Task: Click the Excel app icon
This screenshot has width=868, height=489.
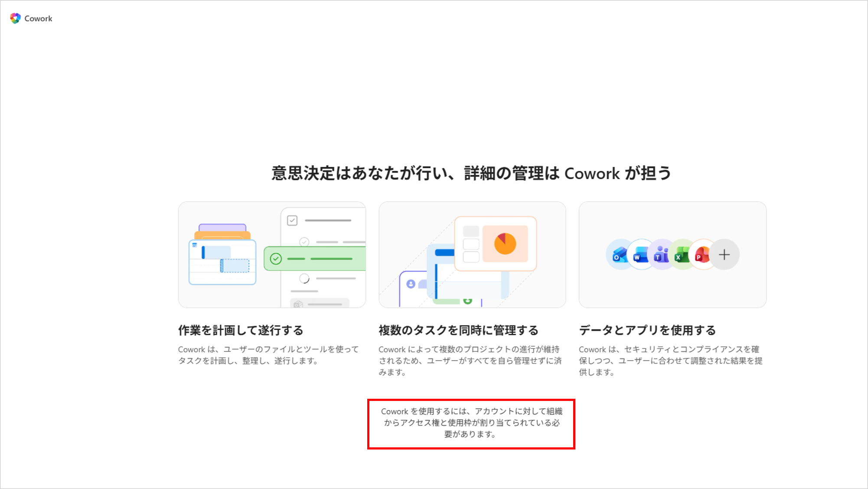Action: (682, 255)
